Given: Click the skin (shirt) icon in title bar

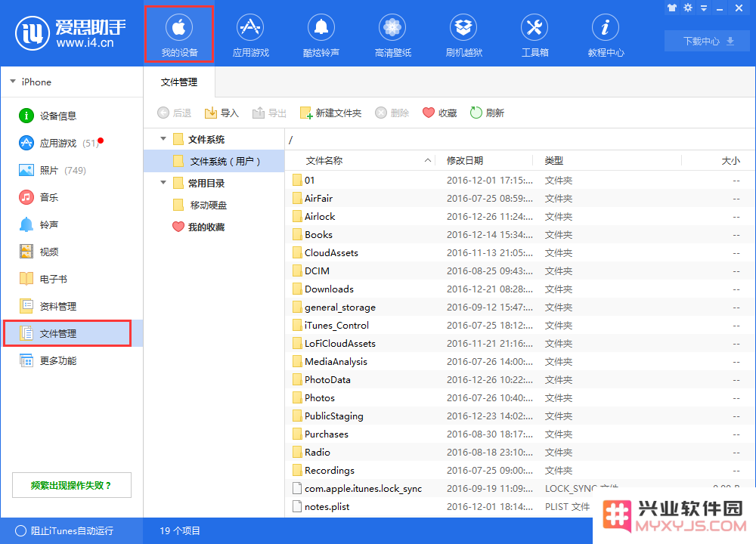Looking at the screenshot, I should 671,8.
